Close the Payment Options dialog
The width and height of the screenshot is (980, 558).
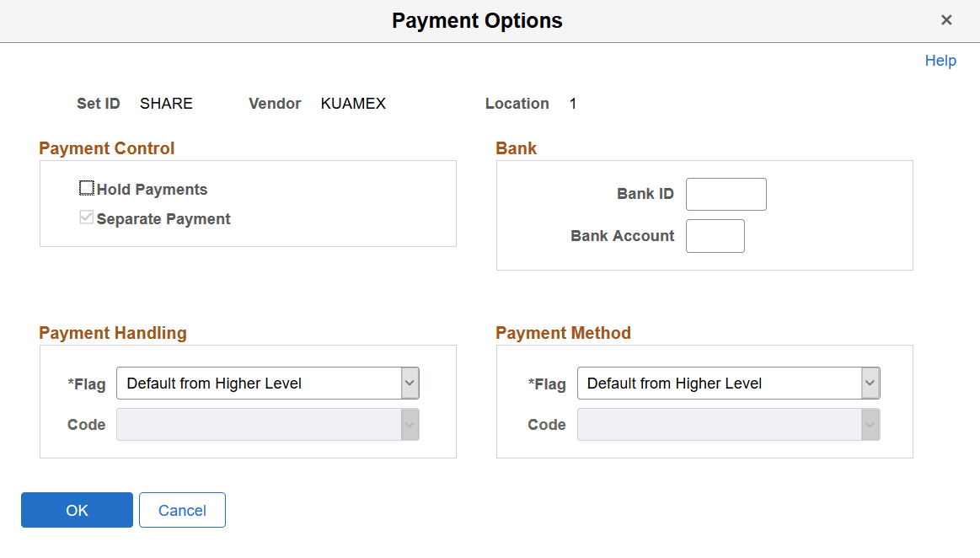[x=946, y=19]
